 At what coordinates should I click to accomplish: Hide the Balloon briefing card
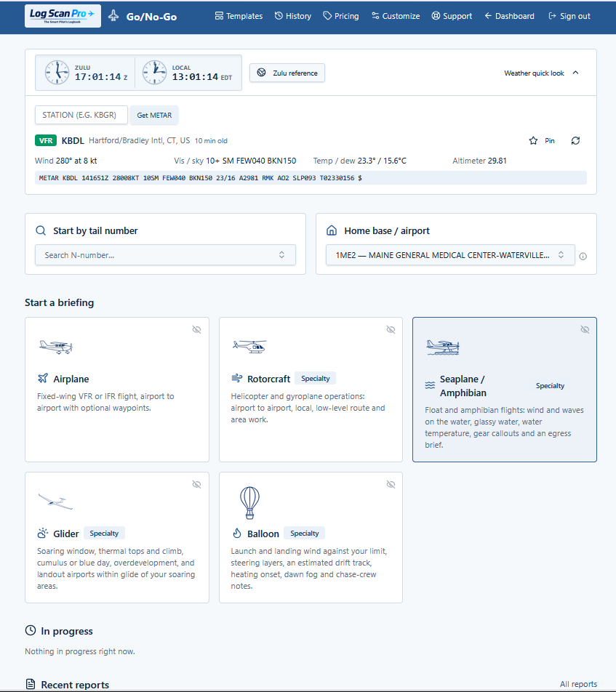coord(391,485)
